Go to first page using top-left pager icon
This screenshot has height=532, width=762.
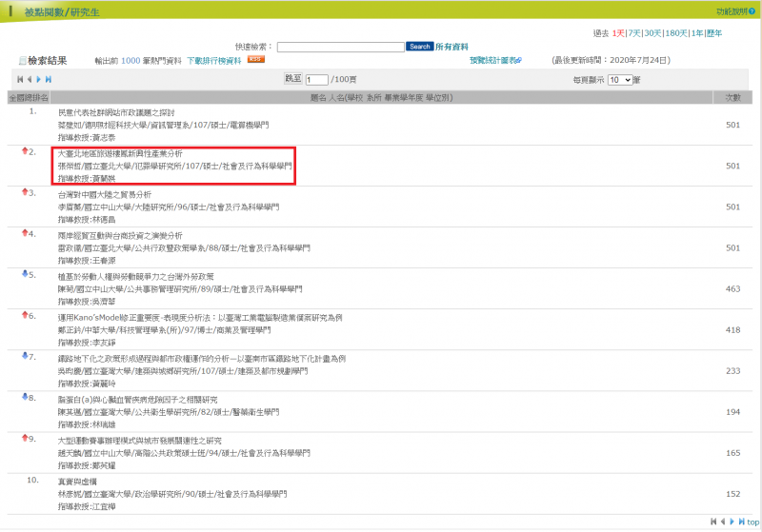click(19, 79)
